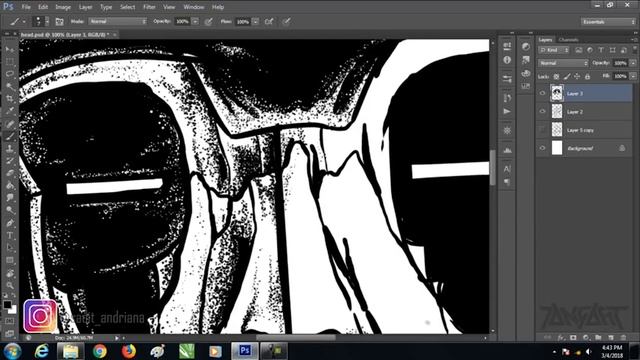The height and width of the screenshot is (360, 640).
Task: Toggle Lock all for layer
Action: (x=587, y=76)
